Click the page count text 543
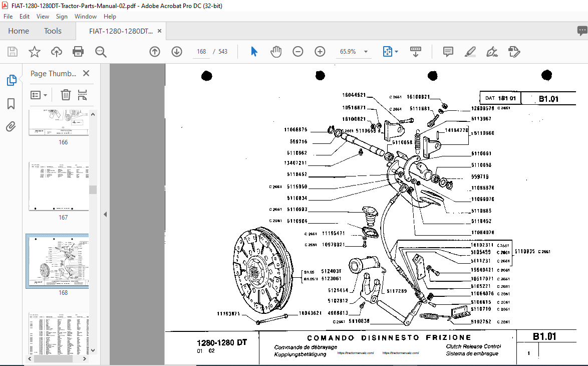The image size is (588, 366). click(x=223, y=52)
